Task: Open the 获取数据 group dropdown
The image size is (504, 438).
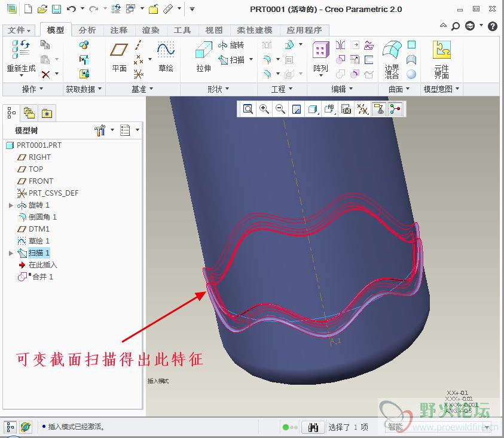Action: pyautogui.click(x=84, y=89)
